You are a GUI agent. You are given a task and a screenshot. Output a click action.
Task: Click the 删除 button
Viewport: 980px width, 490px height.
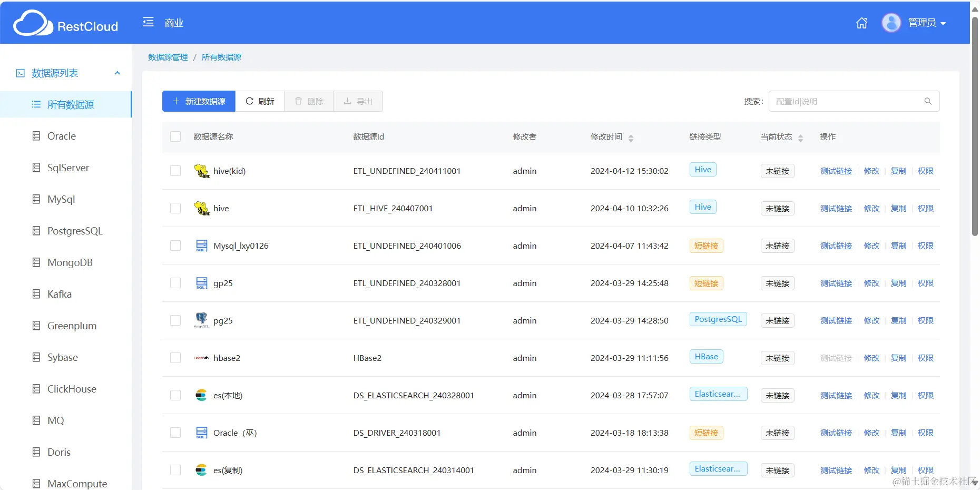[309, 101]
